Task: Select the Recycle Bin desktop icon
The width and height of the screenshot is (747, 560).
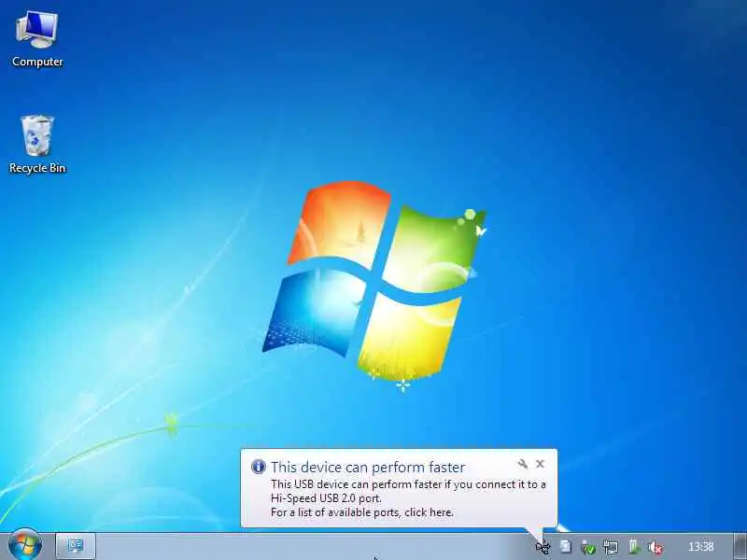Action: coord(37,144)
